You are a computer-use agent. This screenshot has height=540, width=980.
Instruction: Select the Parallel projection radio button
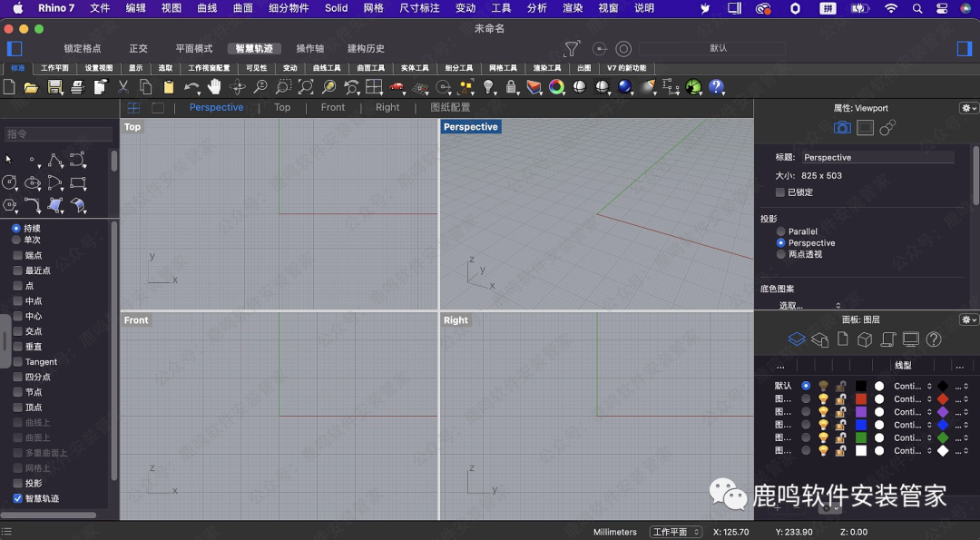click(x=780, y=231)
